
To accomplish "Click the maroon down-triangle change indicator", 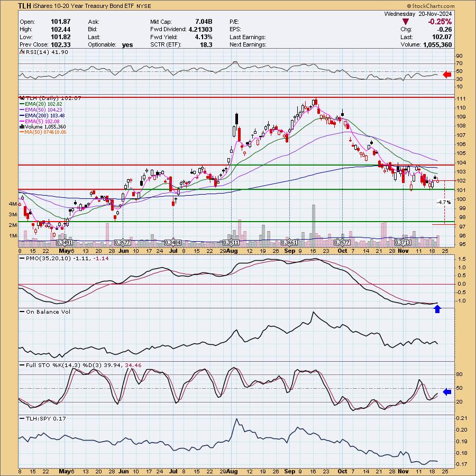I will click(x=406, y=22).
